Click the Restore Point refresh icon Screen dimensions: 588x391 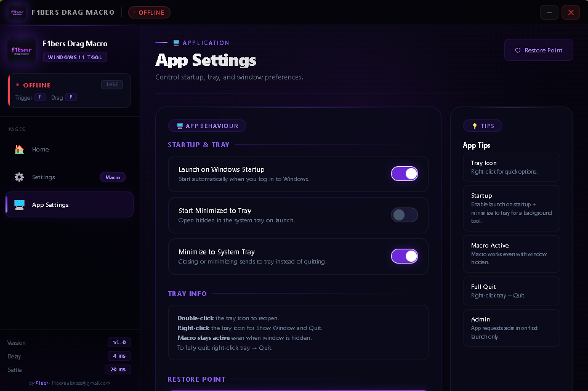[517, 50]
